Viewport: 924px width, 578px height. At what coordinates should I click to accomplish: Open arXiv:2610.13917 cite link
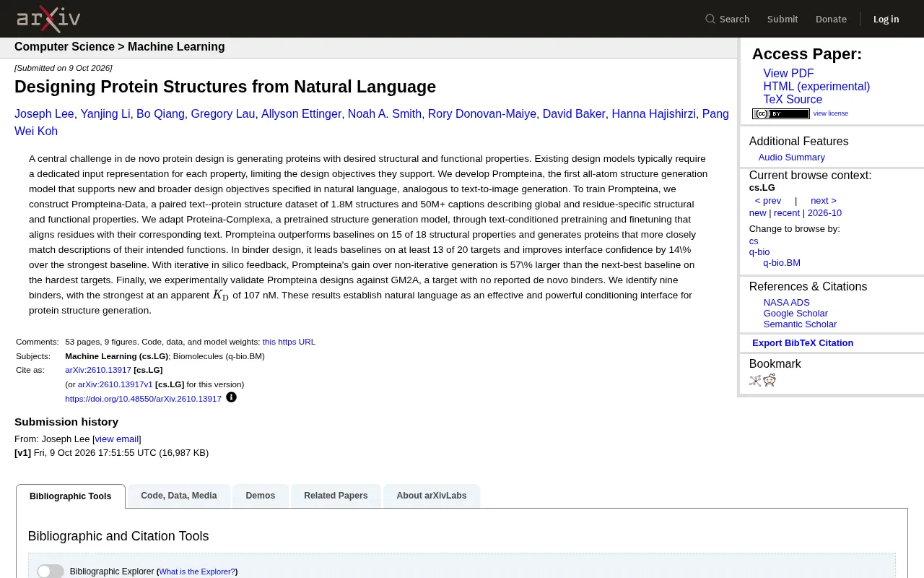[x=98, y=371]
